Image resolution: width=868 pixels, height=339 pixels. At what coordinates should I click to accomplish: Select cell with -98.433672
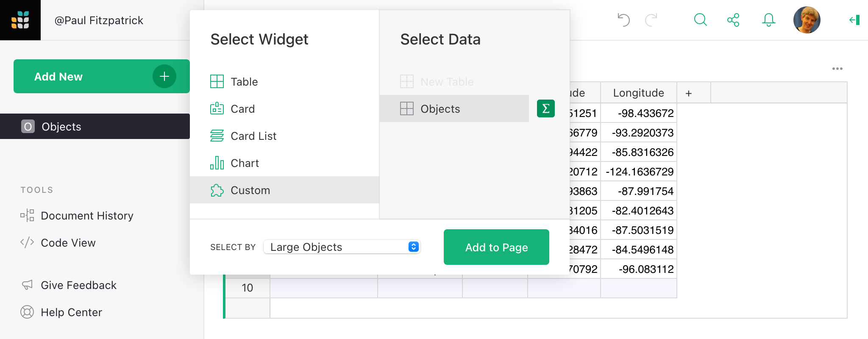point(639,113)
